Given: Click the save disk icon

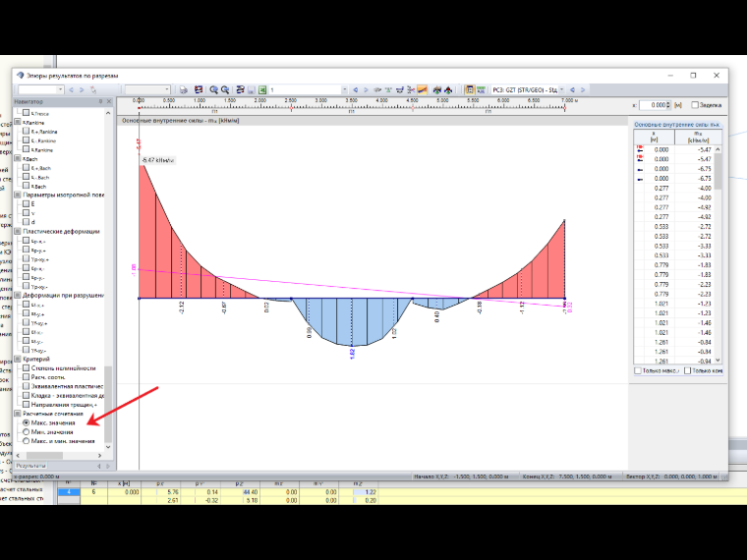Looking at the screenshot, I should coord(251,90).
